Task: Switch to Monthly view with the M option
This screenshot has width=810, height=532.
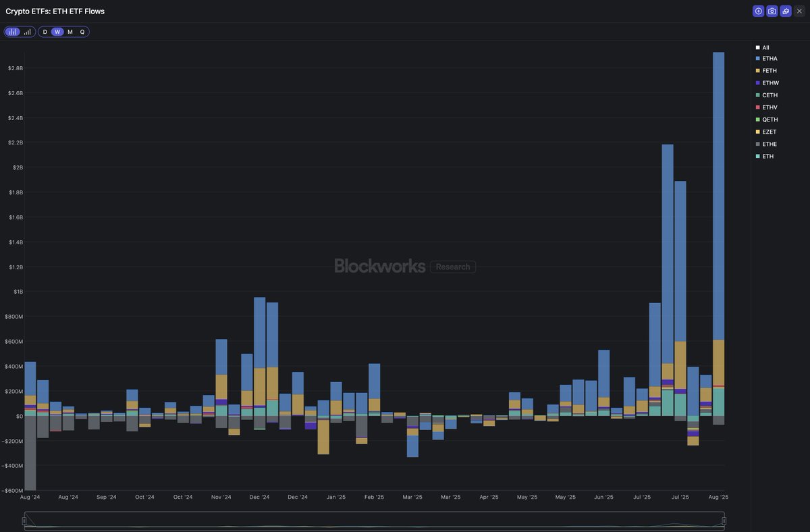Action: pyautogui.click(x=70, y=32)
